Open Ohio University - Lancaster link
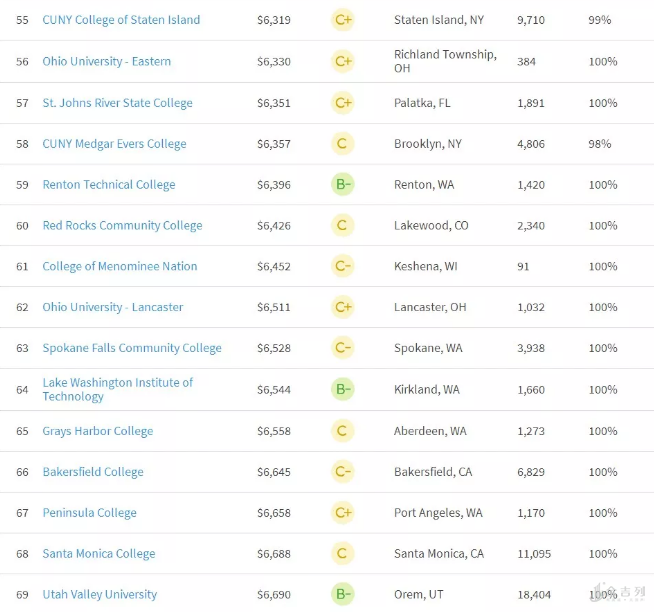 (x=112, y=308)
